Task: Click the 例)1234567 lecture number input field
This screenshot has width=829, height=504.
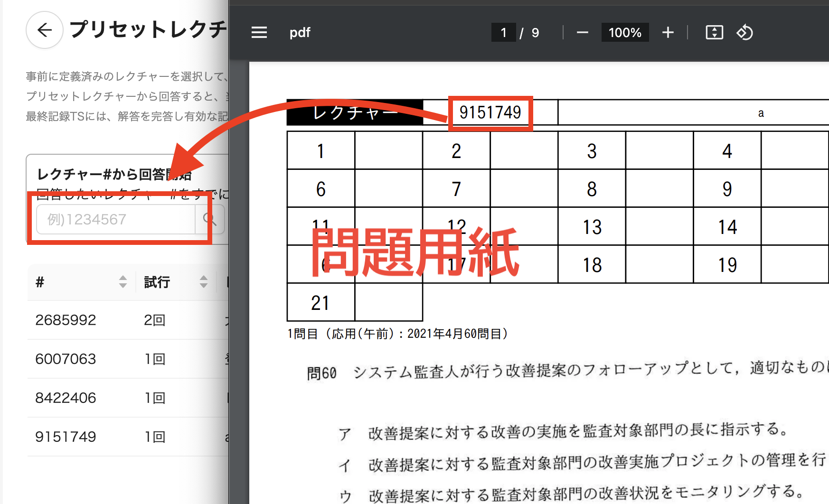Action: (x=114, y=219)
